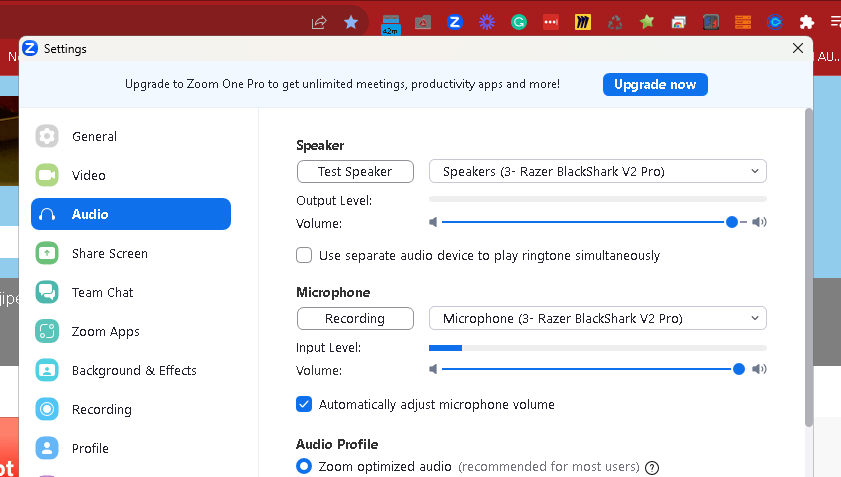Click the Output Level meter bar

pyautogui.click(x=597, y=199)
